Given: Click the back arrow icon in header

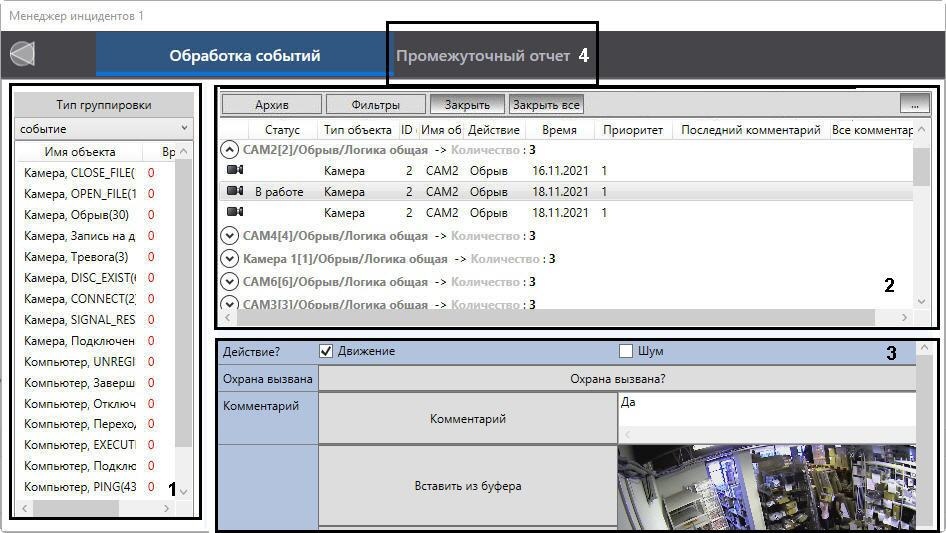Looking at the screenshot, I should pyautogui.click(x=22, y=54).
